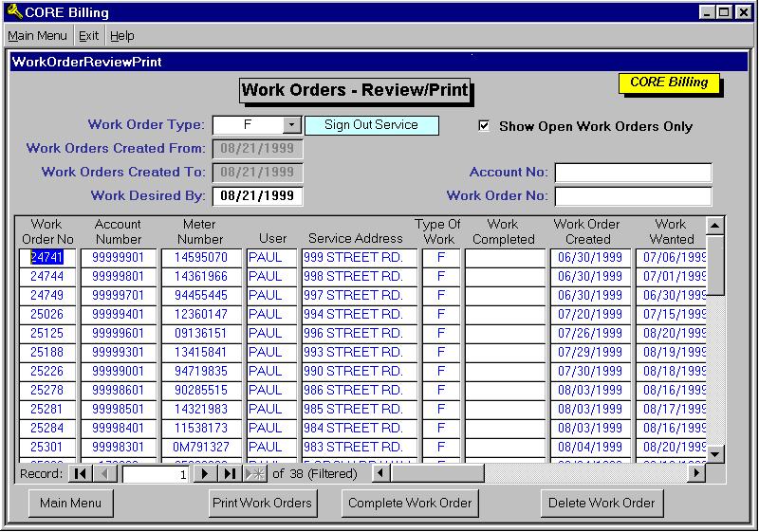Select work order number 25284 cell
Screen dimensions: 759x532
pyautogui.click(x=47, y=428)
